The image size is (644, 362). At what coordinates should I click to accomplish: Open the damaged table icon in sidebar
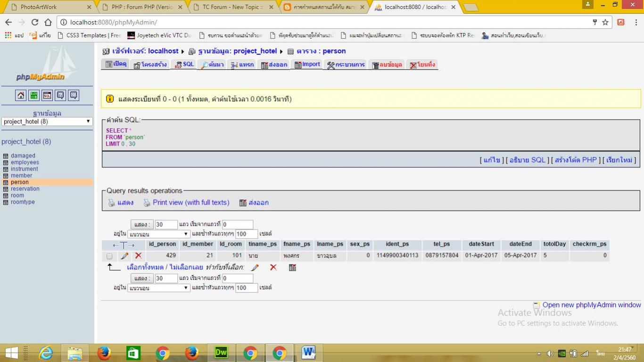[6, 156]
